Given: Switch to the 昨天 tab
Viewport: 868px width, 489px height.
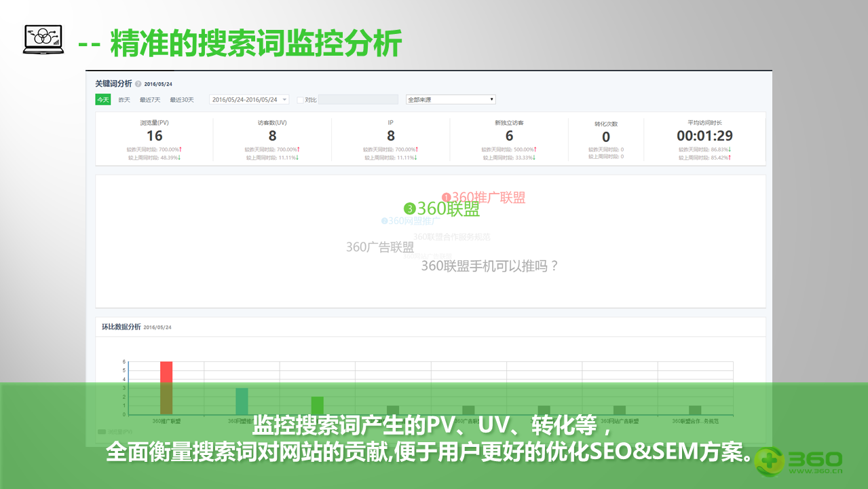Looking at the screenshot, I should pos(124,100).
